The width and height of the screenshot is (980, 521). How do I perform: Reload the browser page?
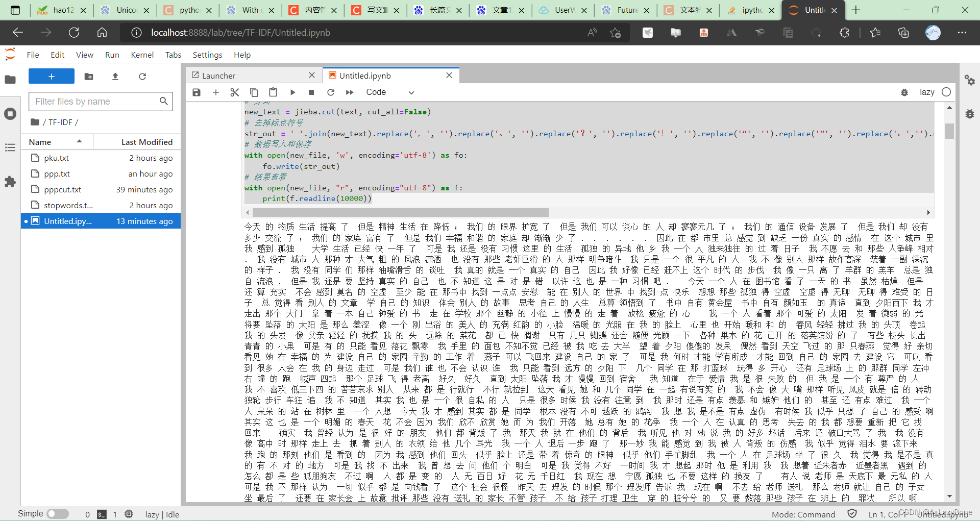[74, 33]
